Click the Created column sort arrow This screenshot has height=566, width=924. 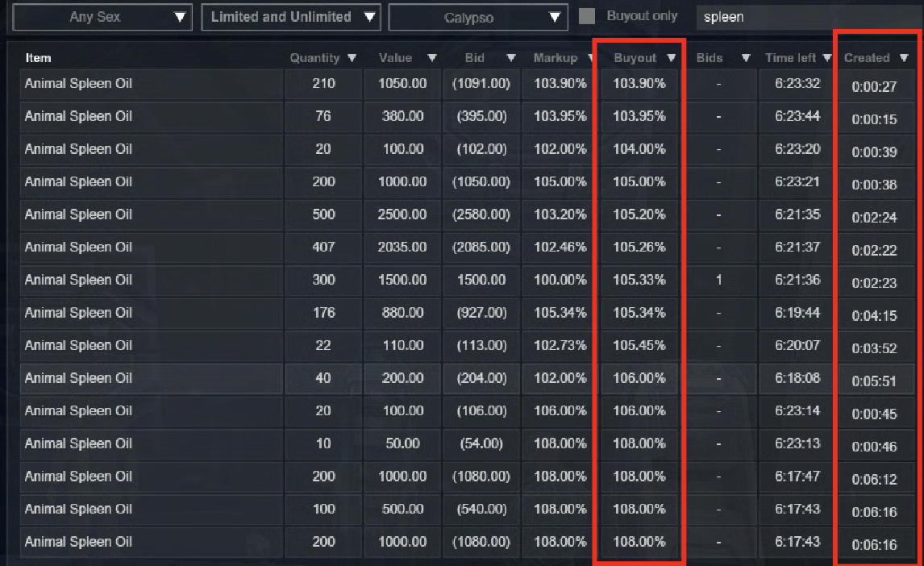904,58
